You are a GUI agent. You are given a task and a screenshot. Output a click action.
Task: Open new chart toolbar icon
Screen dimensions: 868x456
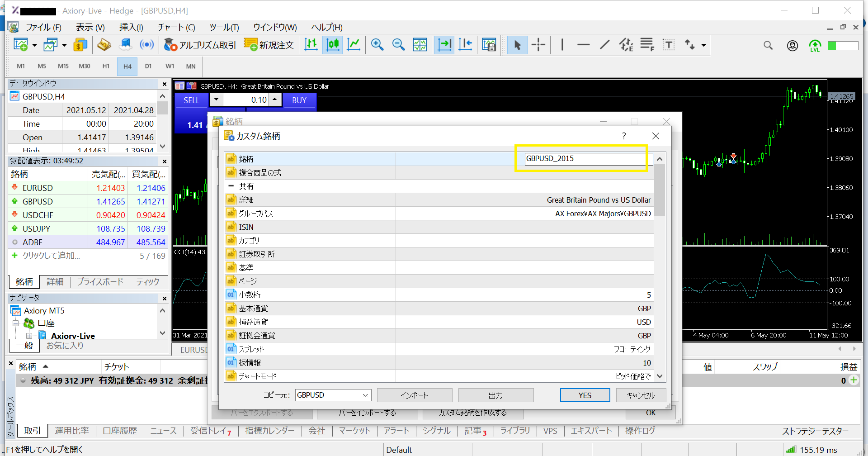[x=21, y=45]
